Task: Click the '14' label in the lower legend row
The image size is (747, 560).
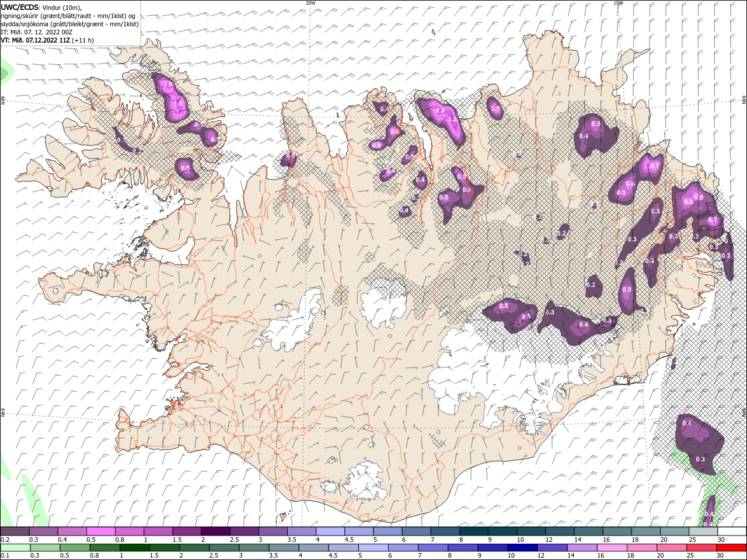Action: 571,555
